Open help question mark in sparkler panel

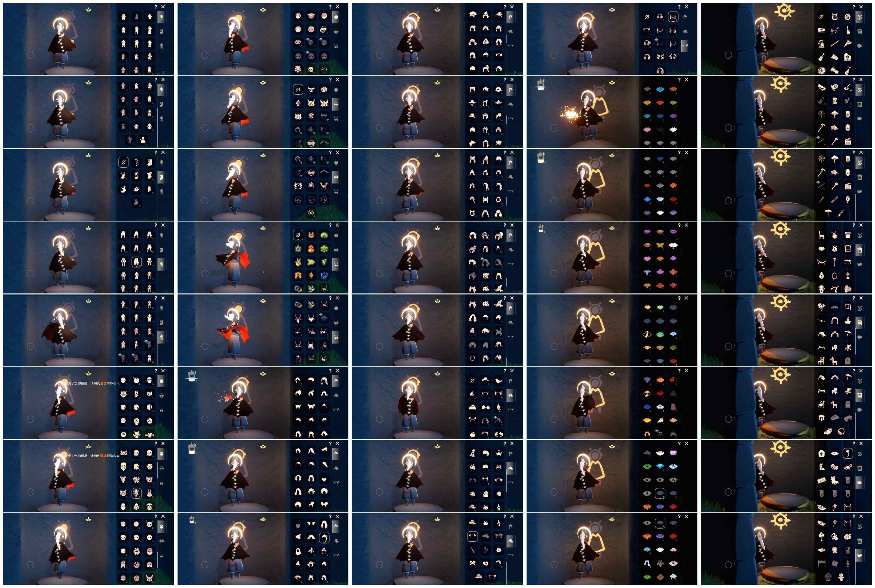pyautogui.click(x=679, y=79)
